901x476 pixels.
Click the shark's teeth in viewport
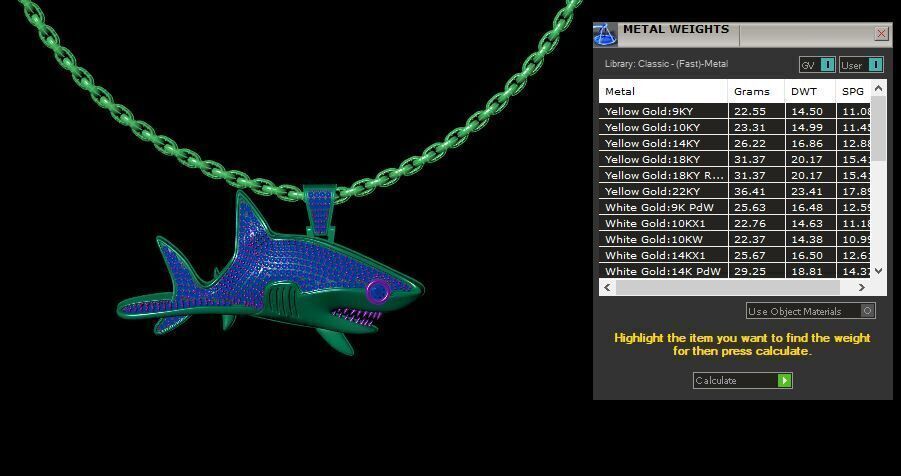click(x=356, y=317)
